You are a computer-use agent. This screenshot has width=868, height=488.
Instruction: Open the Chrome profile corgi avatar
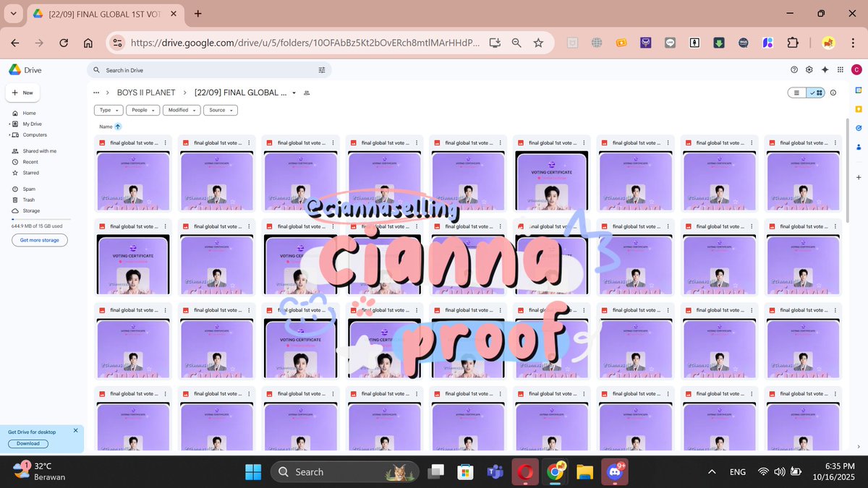pyautogui.click(x=827, y=43)
